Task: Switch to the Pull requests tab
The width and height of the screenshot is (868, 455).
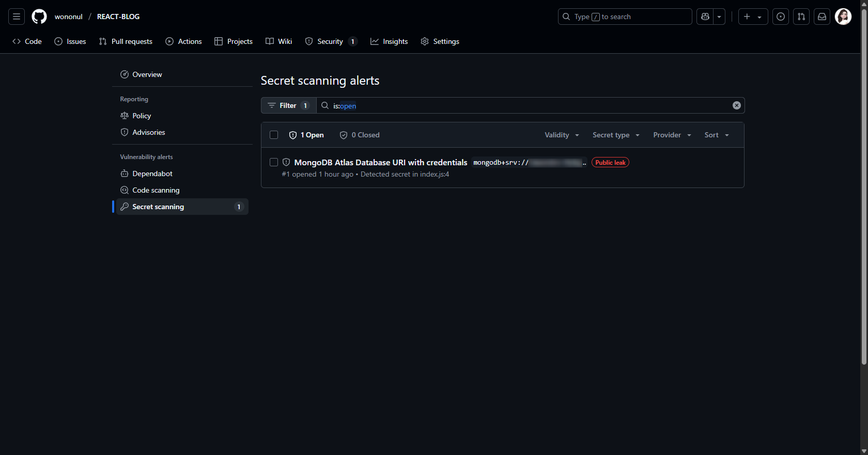Action: coord(126,41)
